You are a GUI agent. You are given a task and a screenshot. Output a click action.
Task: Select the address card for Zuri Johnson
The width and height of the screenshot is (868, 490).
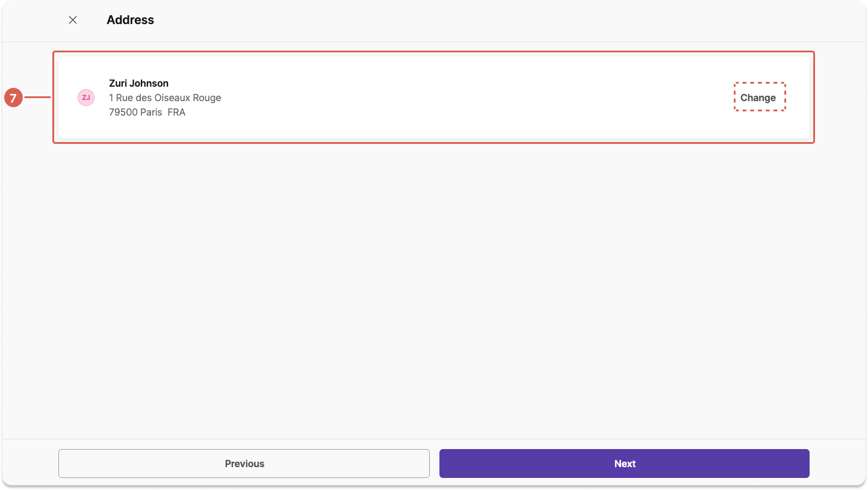click(433, 98)
